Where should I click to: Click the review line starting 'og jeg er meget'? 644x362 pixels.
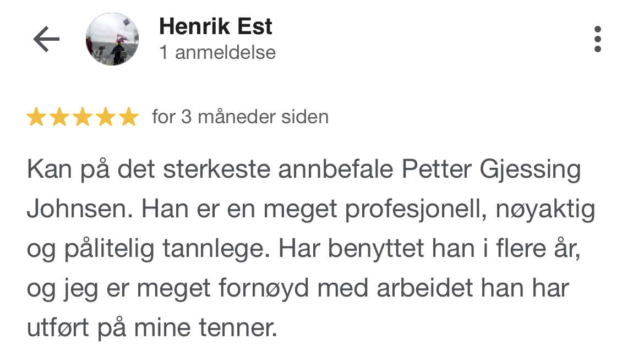pos(298,288)
